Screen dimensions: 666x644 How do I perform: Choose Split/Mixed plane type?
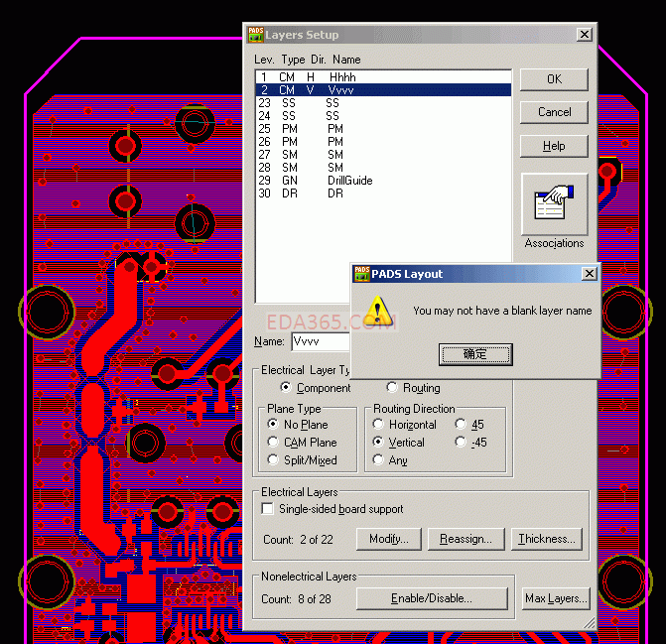(273, 459)
